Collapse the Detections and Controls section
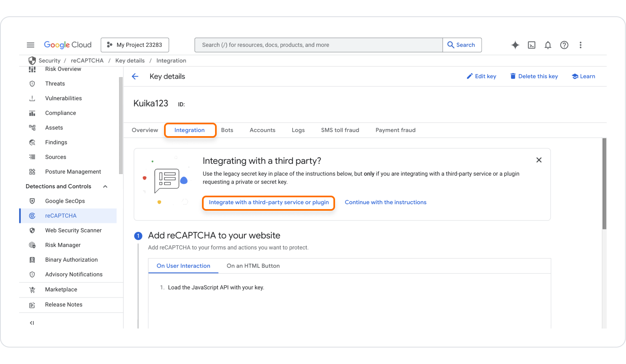The width and height of the screenshot is (626, 364). (x=105, y=186)
